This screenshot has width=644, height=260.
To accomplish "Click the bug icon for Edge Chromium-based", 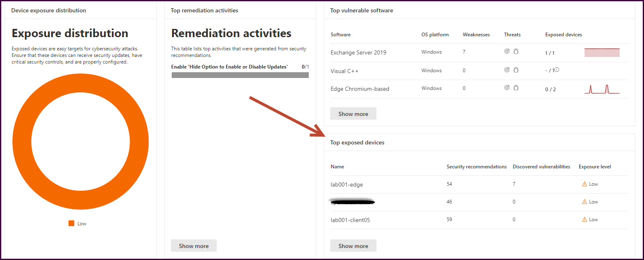I will pyautogui.click(x=516, y=87).
